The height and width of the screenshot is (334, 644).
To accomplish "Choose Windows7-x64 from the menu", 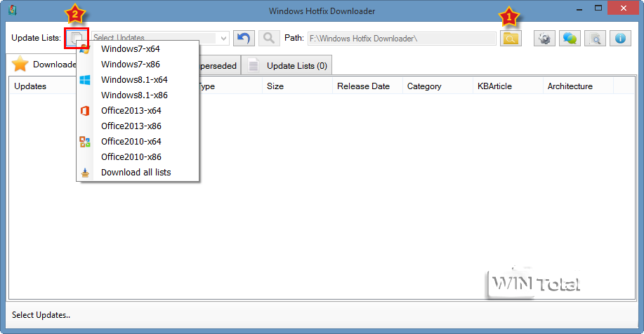I will click(138, 49).
